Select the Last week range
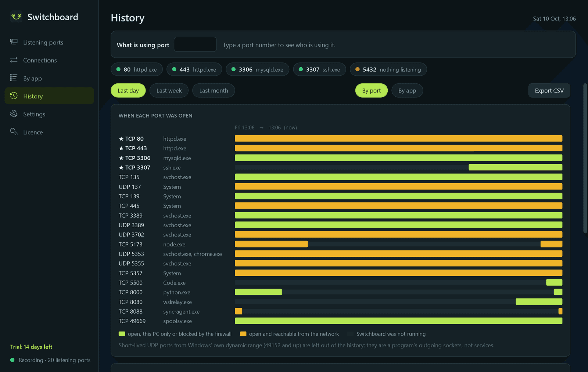 169,91
